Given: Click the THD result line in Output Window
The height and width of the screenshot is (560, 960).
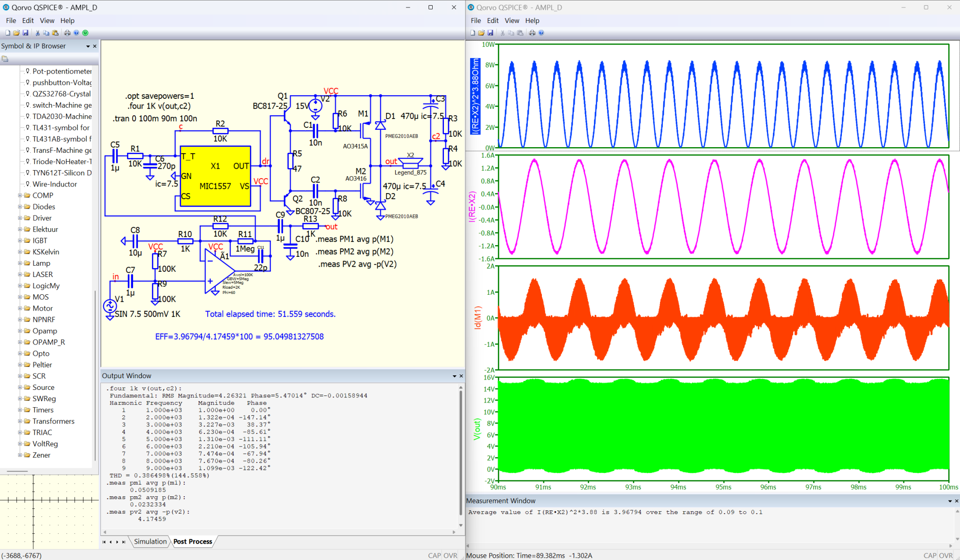Looking at the screenshot, I should [159, 475].
